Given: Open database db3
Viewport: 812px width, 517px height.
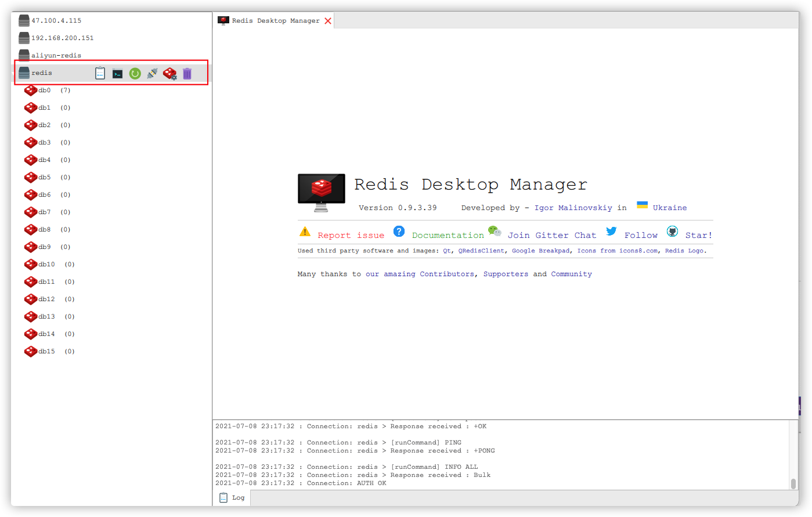Looking at the screenshot, I should coord(47,143).
